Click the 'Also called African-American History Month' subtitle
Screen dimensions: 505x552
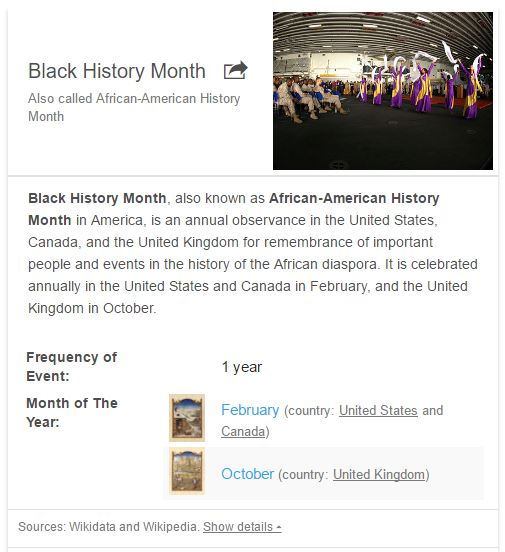click(134, 107)
